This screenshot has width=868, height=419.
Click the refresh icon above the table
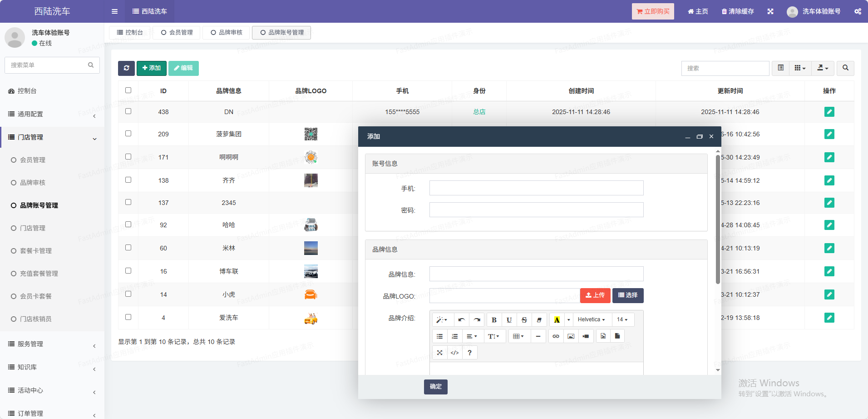coord(126,68)
